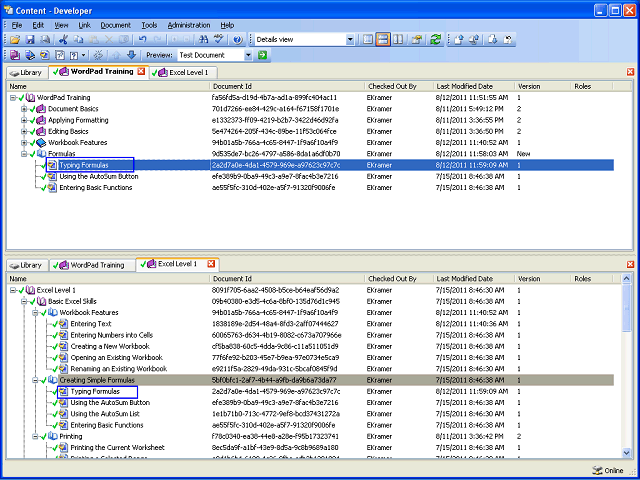Click the web page icon in second toolbar
This screenshot has width=640, height=480.
(x=60, y=55)
